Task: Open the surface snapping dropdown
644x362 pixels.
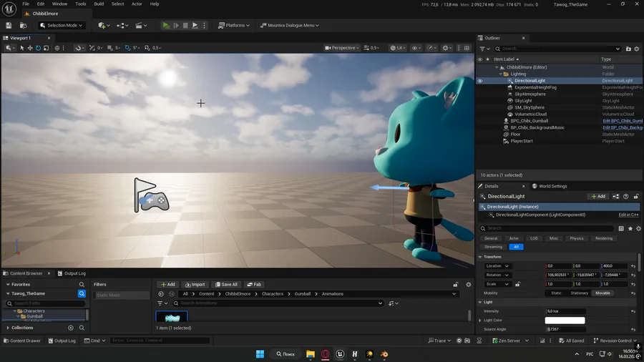Action: pos(79,48)
